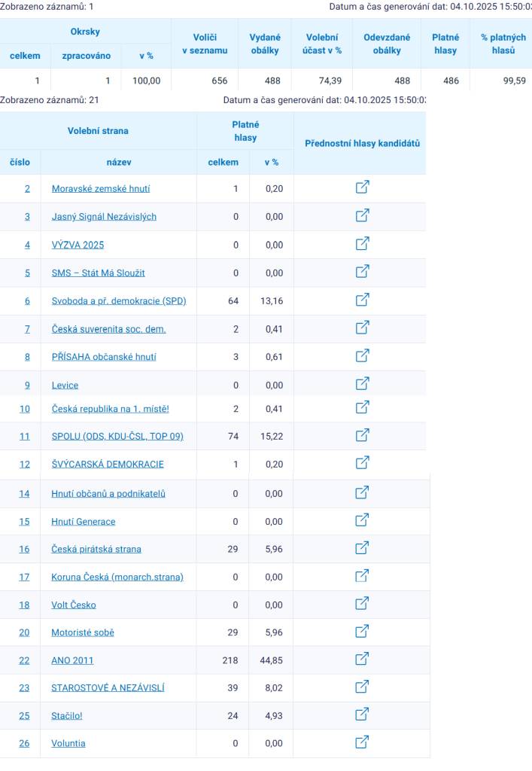Click external-link icon for PŘÍSAHA občanské hnutí

362,355
